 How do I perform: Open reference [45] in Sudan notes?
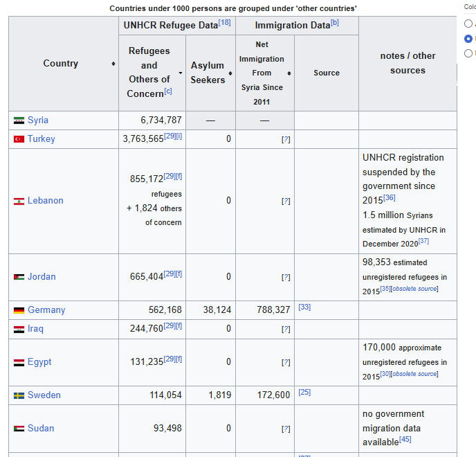405,439
